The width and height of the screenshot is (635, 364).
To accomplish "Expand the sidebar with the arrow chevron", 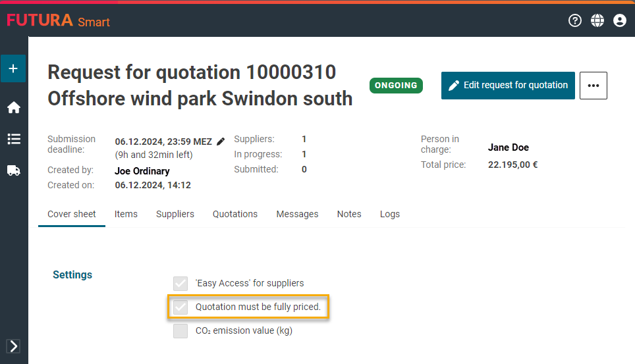I will pos(13,346).
